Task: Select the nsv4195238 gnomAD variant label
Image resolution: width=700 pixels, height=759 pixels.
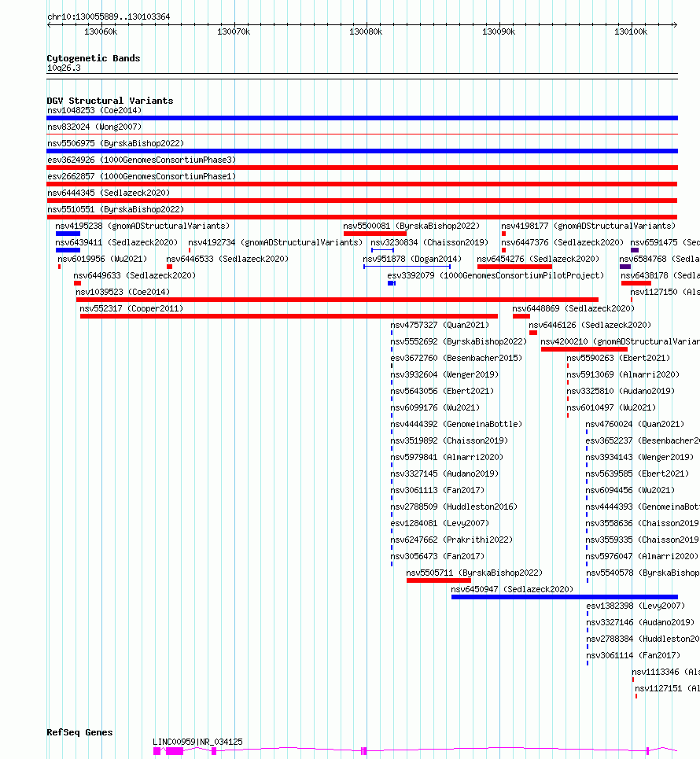Action: point(142,226)
